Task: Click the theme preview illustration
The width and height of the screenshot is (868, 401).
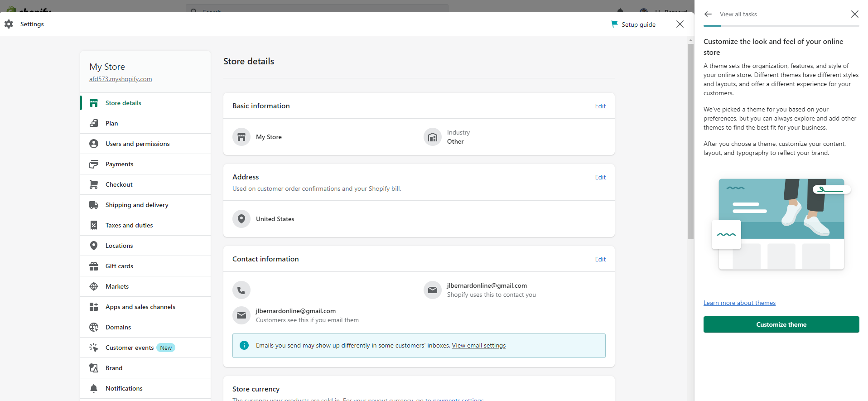Action: pos(781,224)
